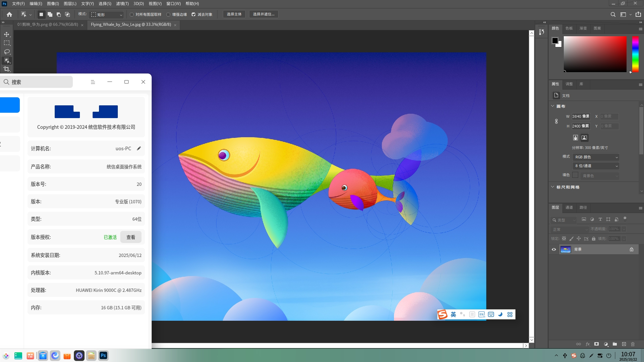Click the 选择并遮住... button
Image resolution: width=644 pixels, height=362 pixels.
[x=263, y=14]
